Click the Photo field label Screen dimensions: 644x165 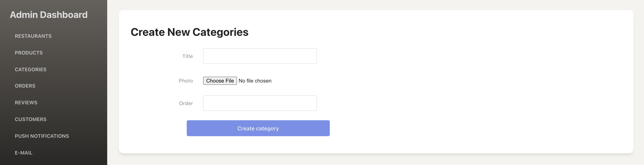pos(186,81)
